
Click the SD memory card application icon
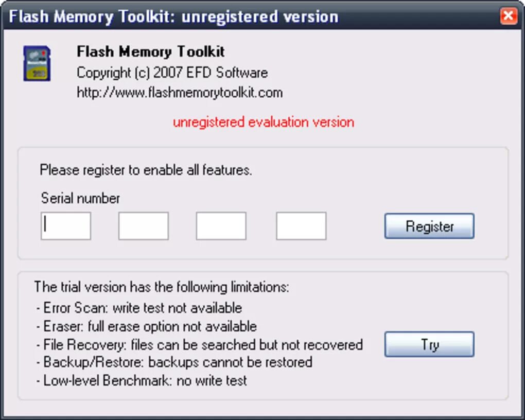click(37, 64)
